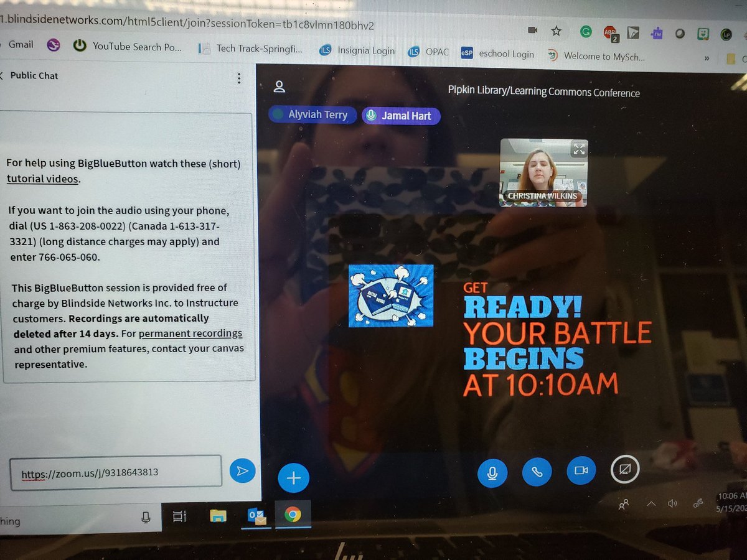
Task: Send the chat message with arrow button
Action: [x=243, y=471]
